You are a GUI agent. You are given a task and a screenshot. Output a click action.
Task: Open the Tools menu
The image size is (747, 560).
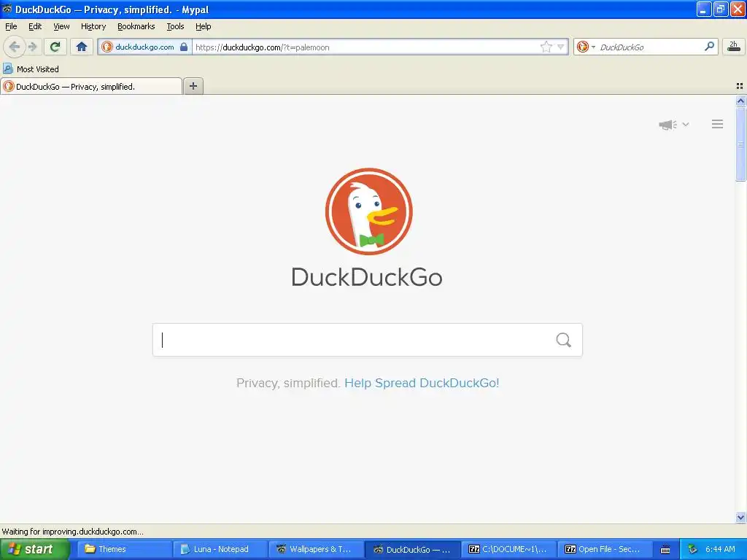coord(175,26)
